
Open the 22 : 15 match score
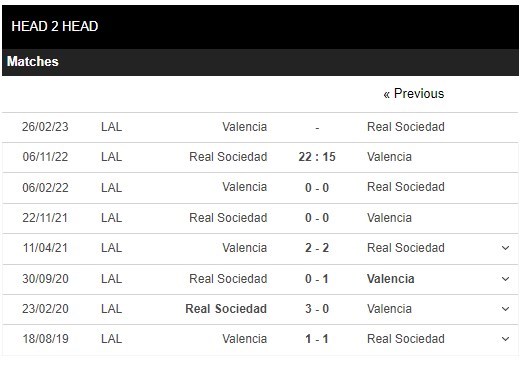click(317, 157)
